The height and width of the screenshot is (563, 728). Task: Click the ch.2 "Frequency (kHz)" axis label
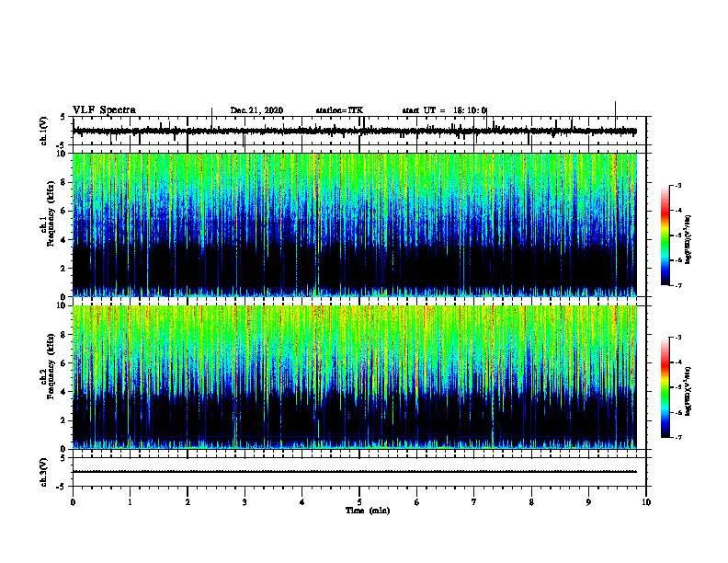(x=51, y=366)
